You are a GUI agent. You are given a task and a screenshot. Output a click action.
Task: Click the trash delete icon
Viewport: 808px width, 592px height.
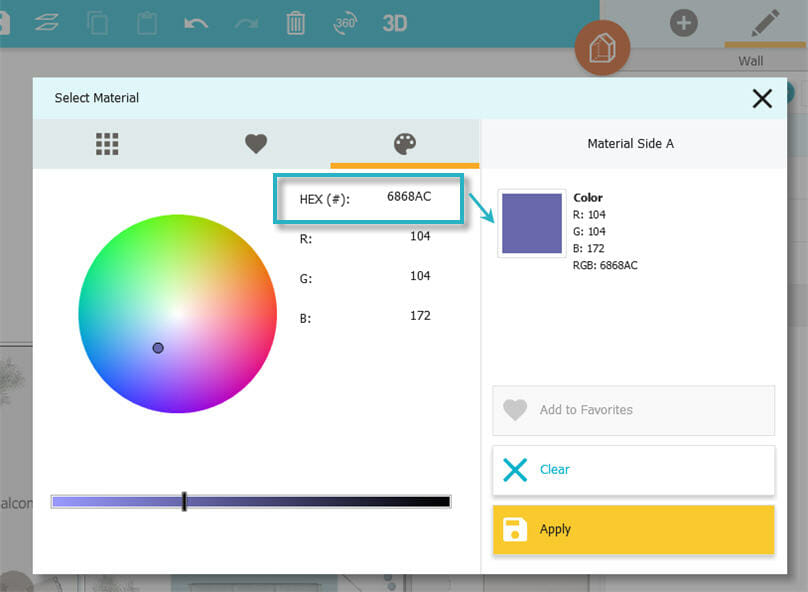point(295,22)
